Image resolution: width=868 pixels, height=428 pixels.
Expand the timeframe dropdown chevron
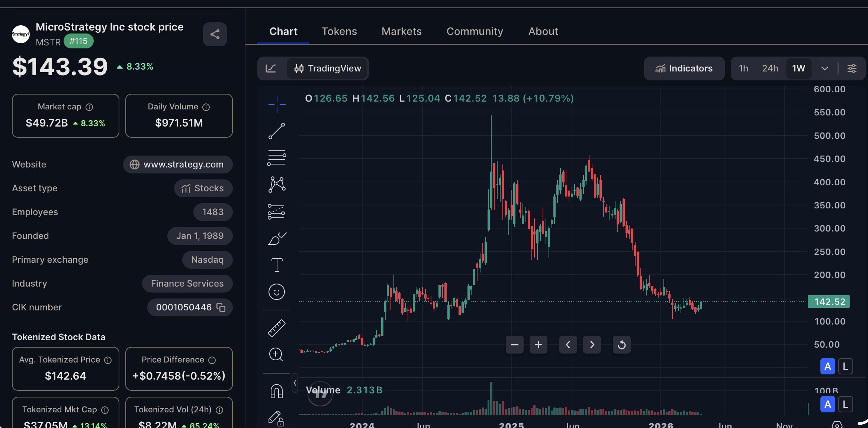[x=824, y=68]
